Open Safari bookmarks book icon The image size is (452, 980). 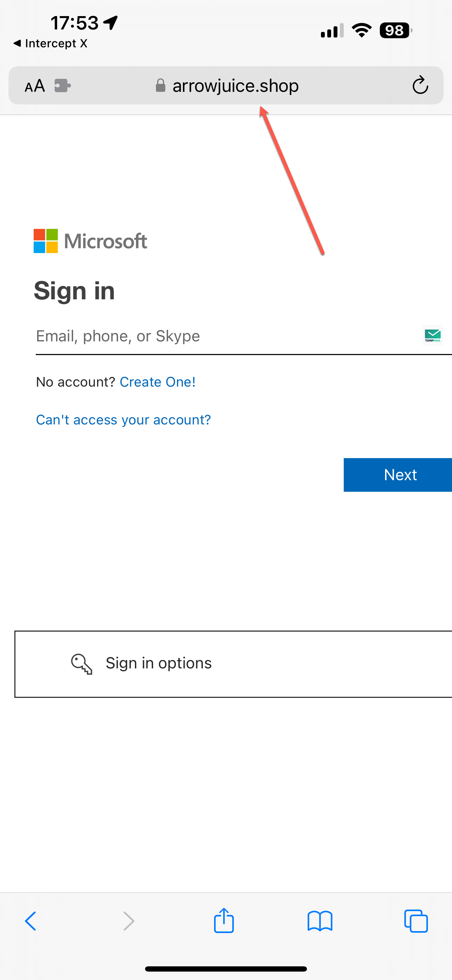coord(320,921)
